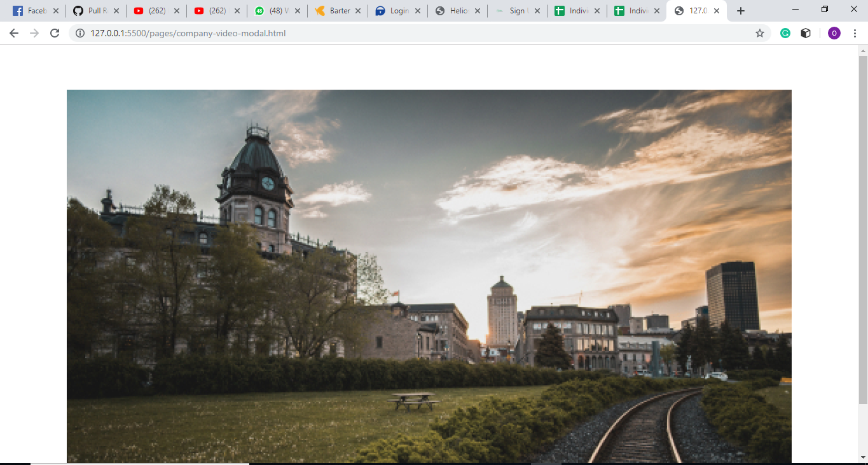Click the vertical scrollbar thumb
Image resolution: width=868 pixels, height=465 pixels.
pos(863,230)
